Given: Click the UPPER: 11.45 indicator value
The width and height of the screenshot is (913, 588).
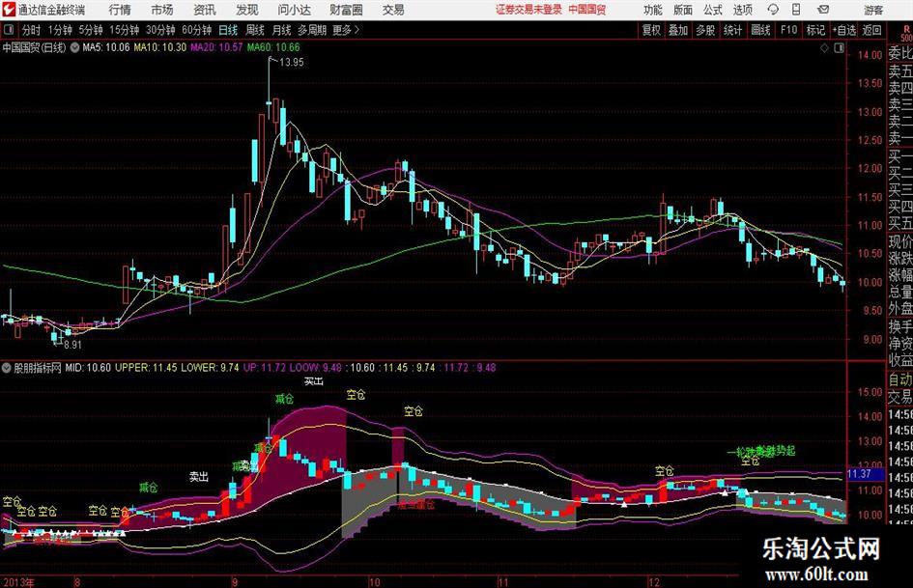Looking at the screenshot, I should pyautogui.click(x=146, y=367).
